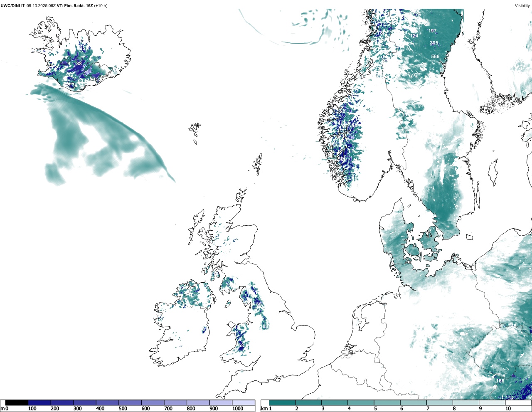532x412 pixels.
Task: Click the 166 value on the map
Action: pyautogui.click(x=500, y=381)
